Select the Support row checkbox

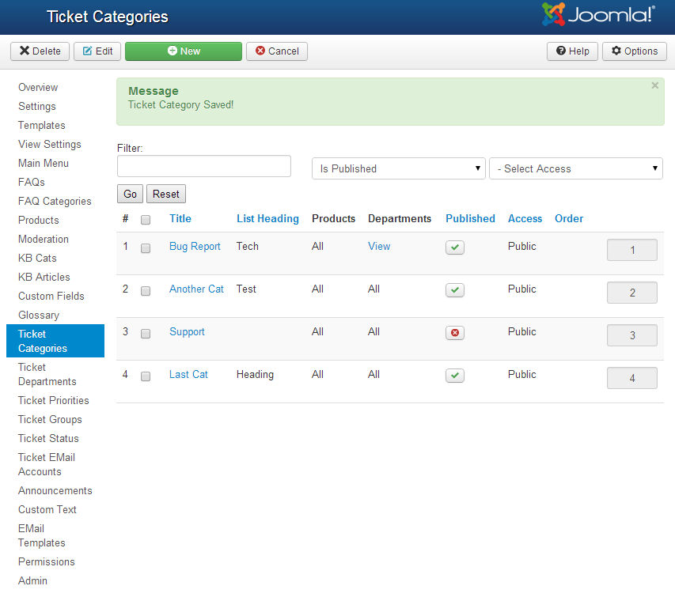[x=146, y=334]
